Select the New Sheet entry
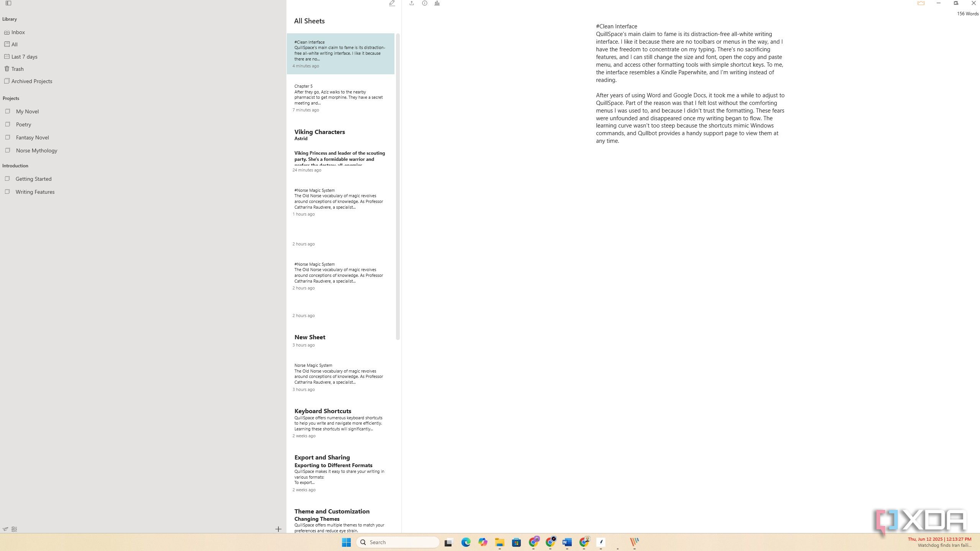The width and height of the screenshot is (980, 551). (x=340, y=340)
